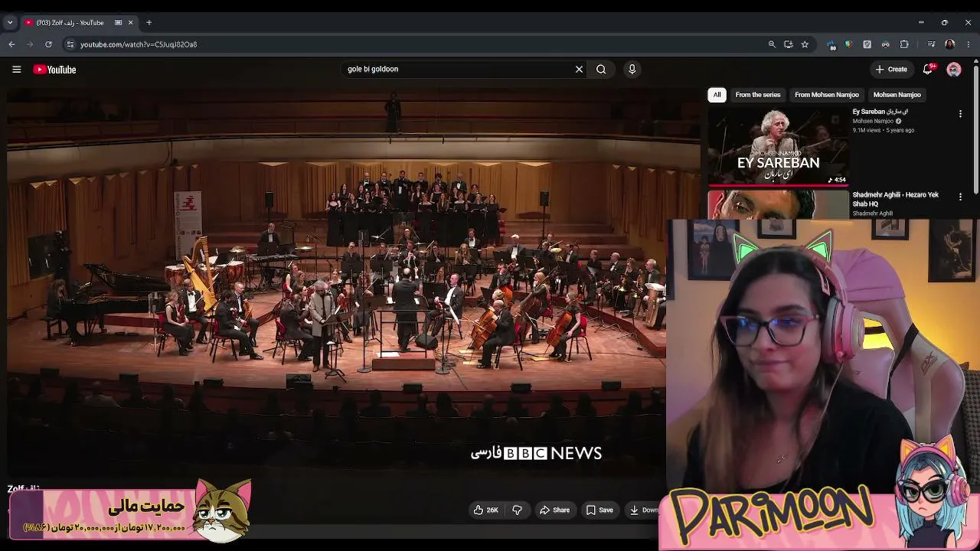Open the Ey Sareban video title
This screenshot has height=551, width=980.
click(x=880, y=112)
